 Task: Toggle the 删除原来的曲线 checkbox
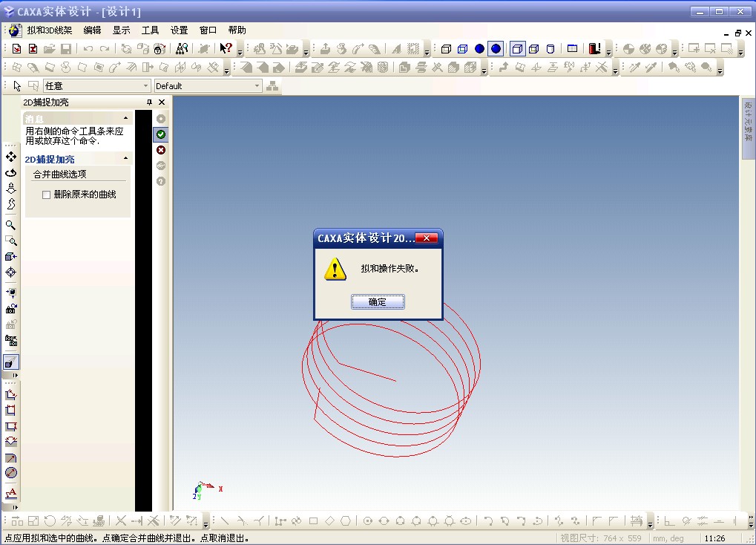pyautogui.click(x=46, y=195)
